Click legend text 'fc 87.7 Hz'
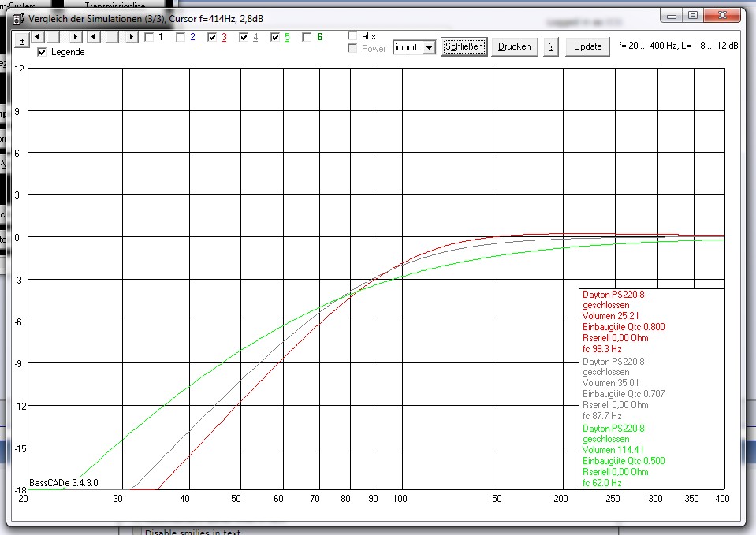Viewport: 756px width, 535px height. point(601,416)
